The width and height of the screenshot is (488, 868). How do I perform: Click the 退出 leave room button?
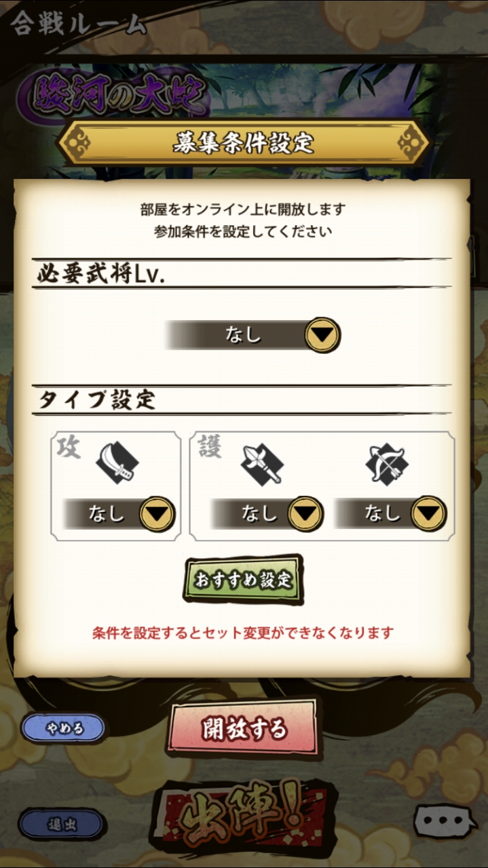coord(62,825)
